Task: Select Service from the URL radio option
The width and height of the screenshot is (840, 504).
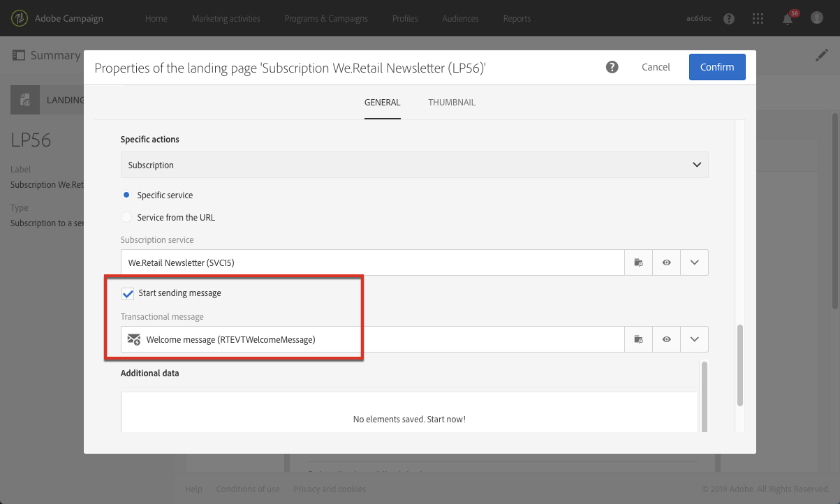Action: [126, 217]
